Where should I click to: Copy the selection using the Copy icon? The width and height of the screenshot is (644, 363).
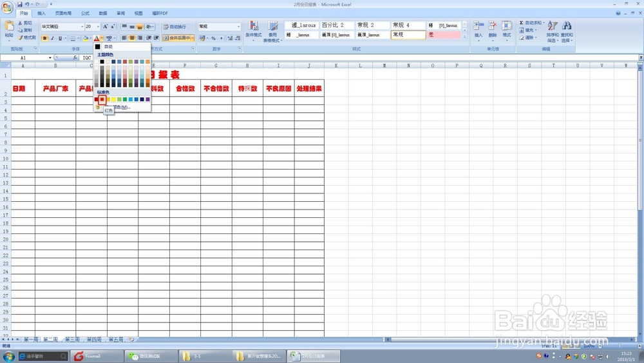pos(25,30)
